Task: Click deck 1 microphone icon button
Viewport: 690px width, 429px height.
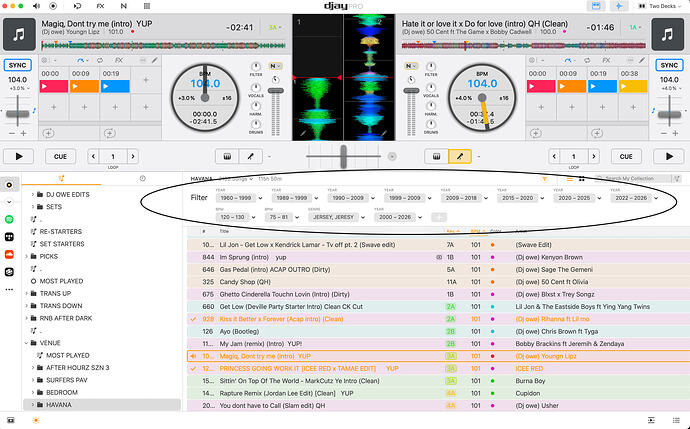Action: (x=251, y=156)
